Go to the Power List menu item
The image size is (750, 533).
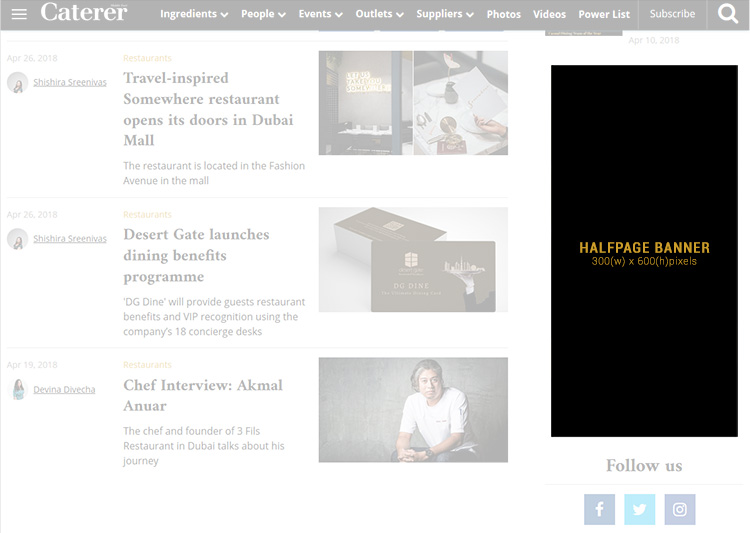click(604, 14)
